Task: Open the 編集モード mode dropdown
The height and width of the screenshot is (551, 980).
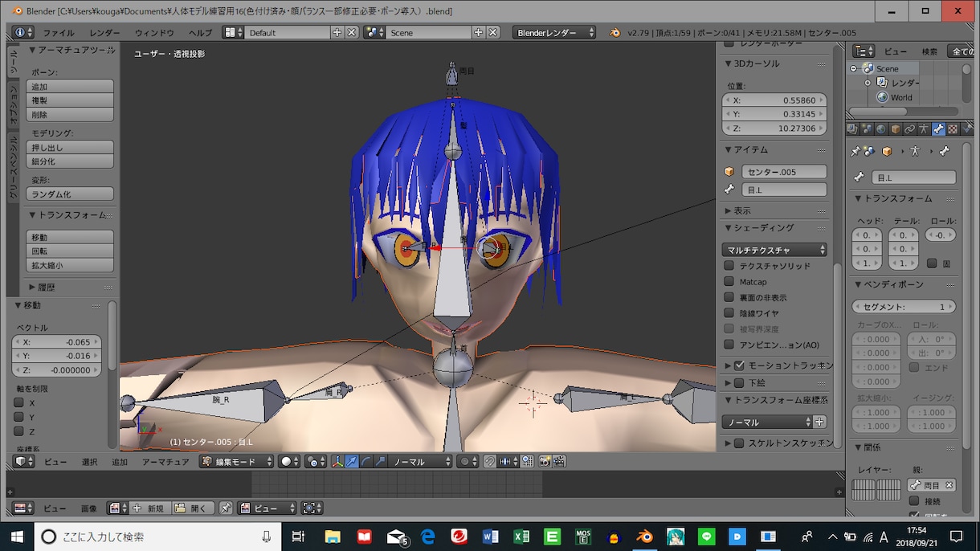Action: [237, 461]
